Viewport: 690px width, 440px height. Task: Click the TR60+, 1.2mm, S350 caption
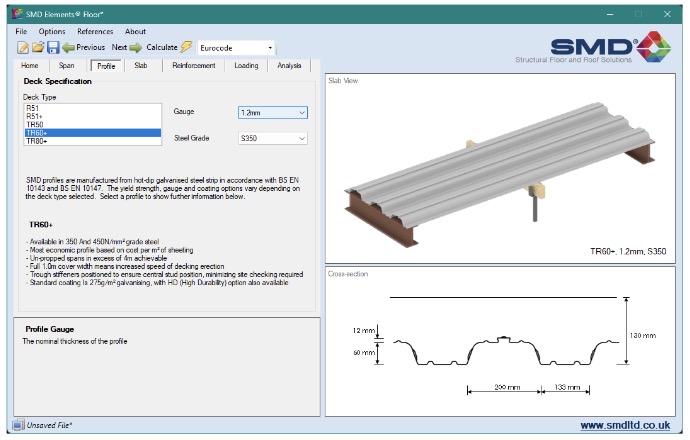[x=628, y=251]
